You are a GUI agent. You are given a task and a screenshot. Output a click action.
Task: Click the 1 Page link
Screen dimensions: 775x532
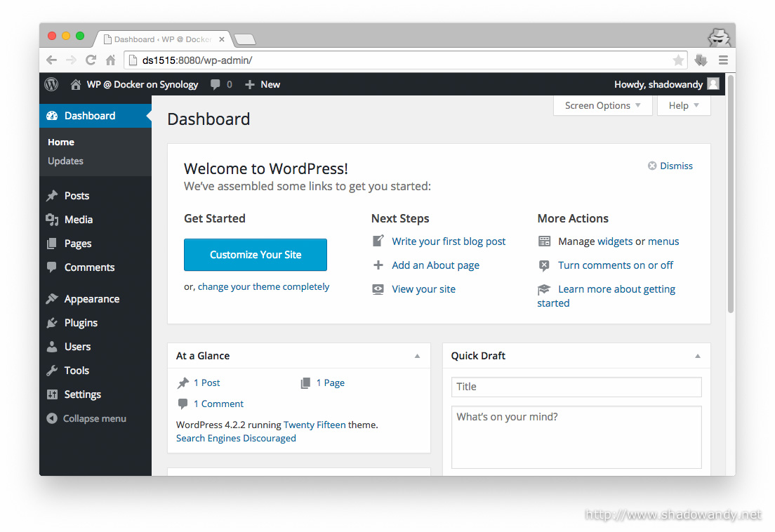coord(330,383)
